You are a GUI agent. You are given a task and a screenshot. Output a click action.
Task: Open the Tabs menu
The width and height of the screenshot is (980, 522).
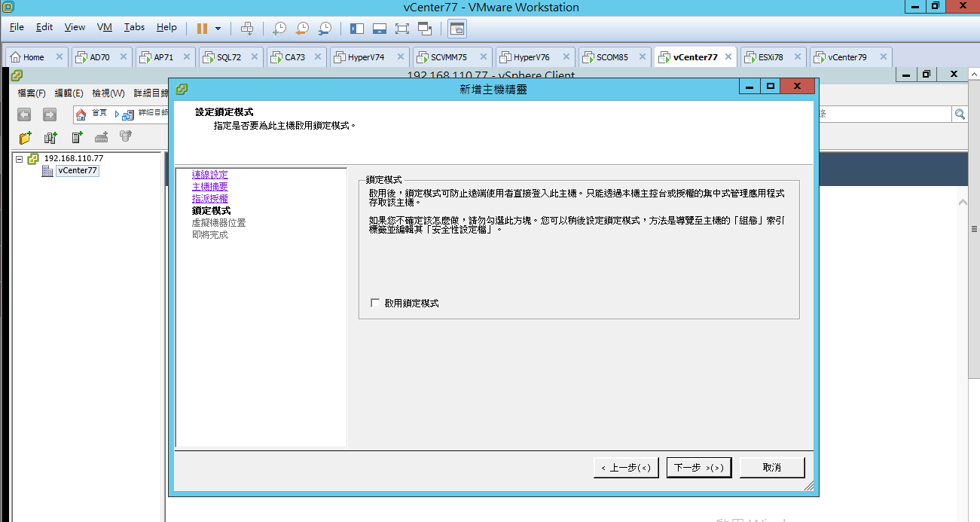(x=134, y=27)
